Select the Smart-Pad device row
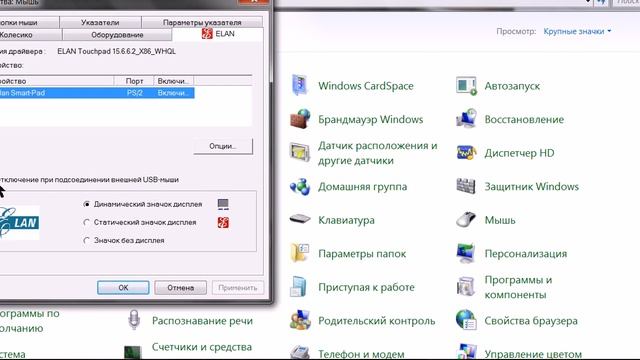Image resolution: width=640 pixels, height=360 pixels. pos(97,93)
